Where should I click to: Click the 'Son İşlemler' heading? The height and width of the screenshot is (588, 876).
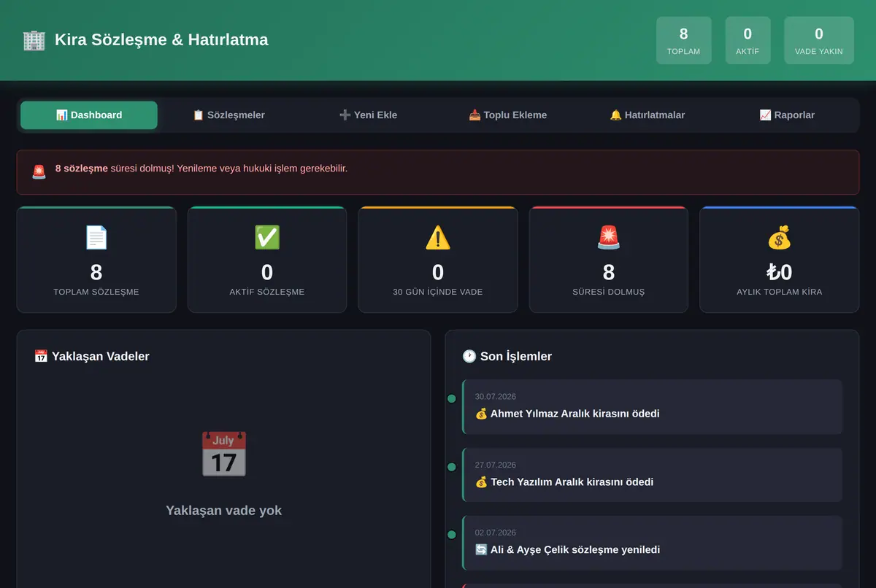[516, 356]
